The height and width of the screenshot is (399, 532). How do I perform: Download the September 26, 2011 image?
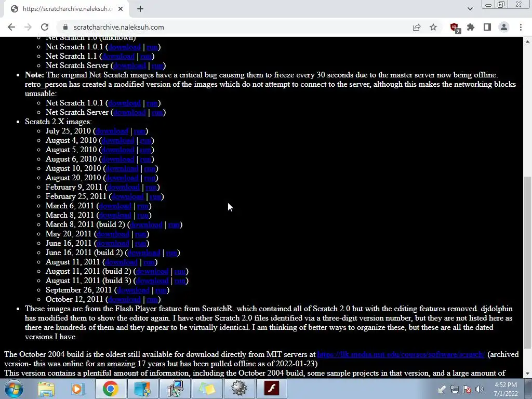click(x=133, y=290)
